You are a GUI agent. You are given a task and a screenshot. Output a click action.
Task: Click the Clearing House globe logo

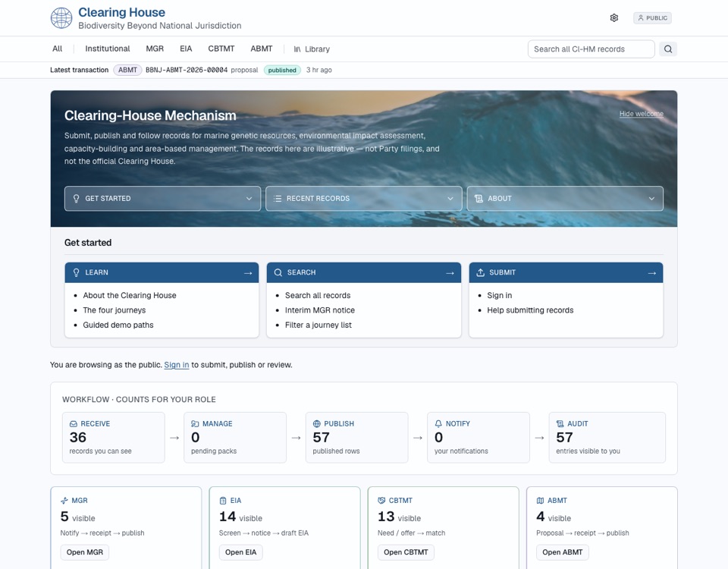(61, 18)
